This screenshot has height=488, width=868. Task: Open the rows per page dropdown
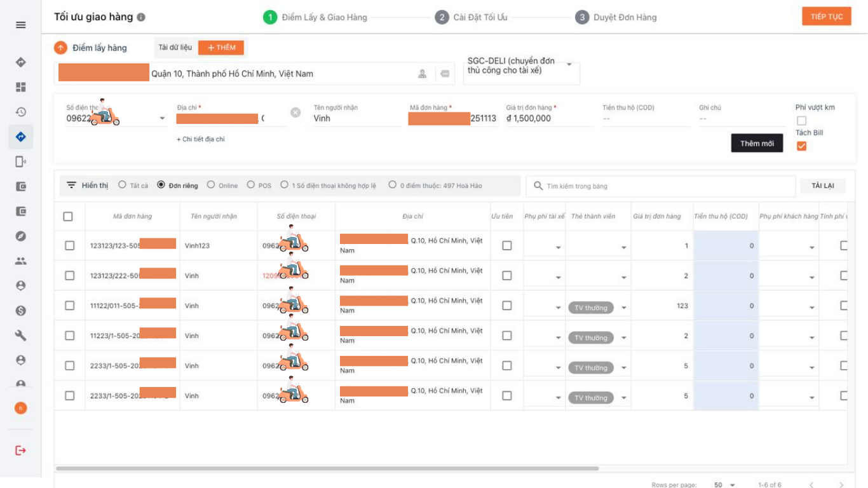(724, 485)
